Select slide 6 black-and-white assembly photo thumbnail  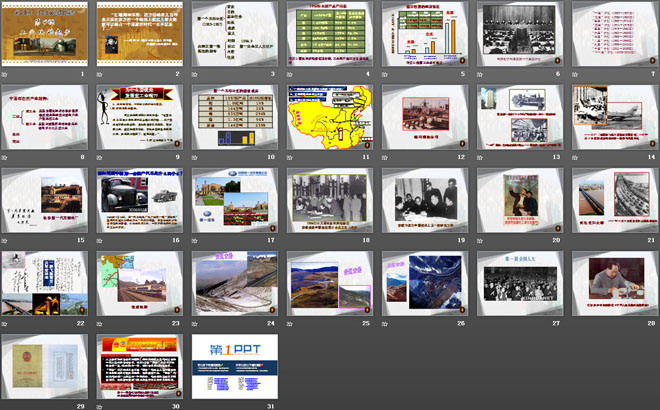(x=520, y=34)
